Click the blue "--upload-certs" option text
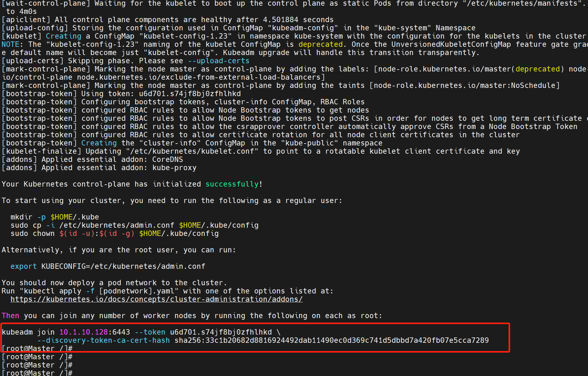 pyautogui.click(x=219, y=61)
